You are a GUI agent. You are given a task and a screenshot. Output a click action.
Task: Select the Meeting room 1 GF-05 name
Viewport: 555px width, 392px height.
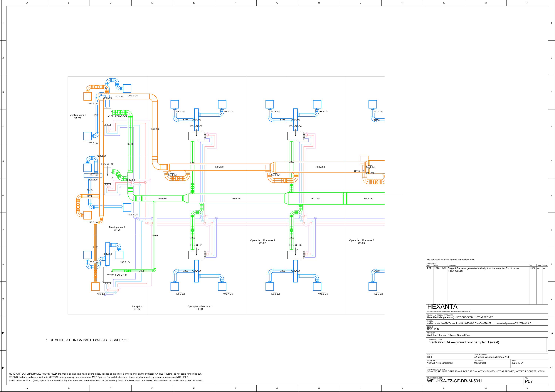click(78, 116)
